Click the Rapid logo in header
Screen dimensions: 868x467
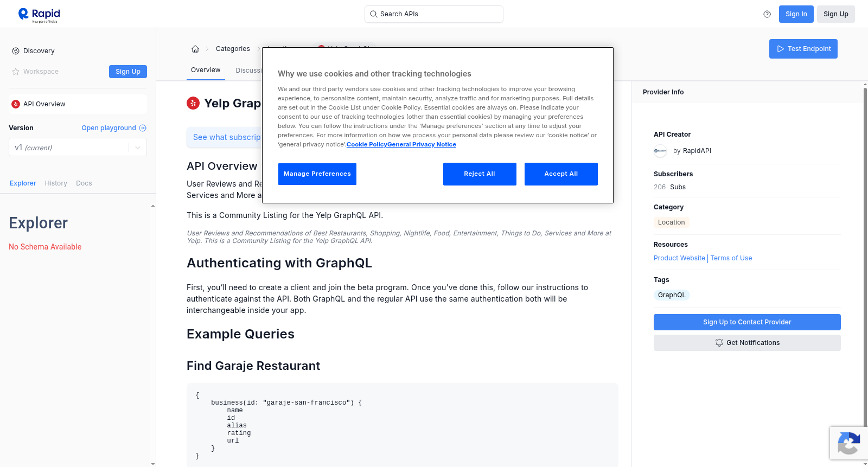(x=39, y=15)
